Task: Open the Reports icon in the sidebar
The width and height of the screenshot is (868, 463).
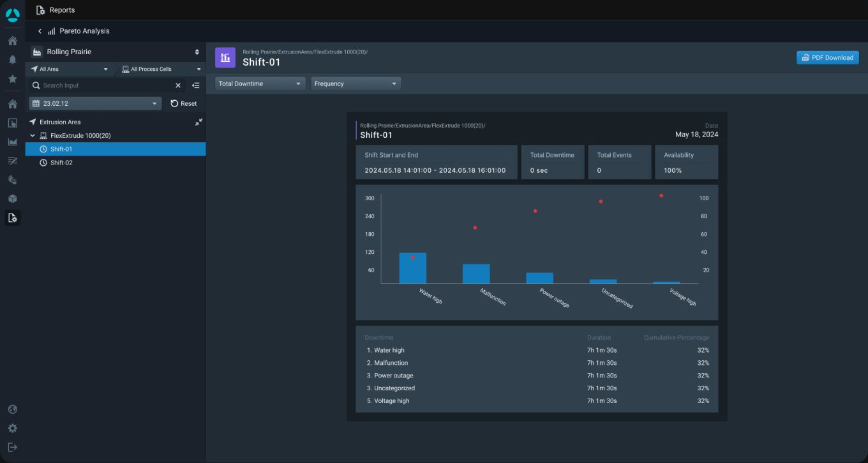Action: pos(12,218)
